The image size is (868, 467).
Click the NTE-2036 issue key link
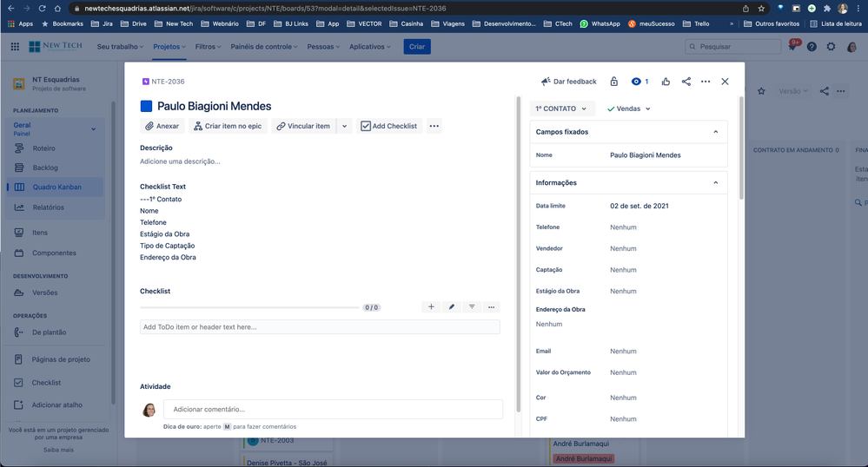click(x=168, y=82)
